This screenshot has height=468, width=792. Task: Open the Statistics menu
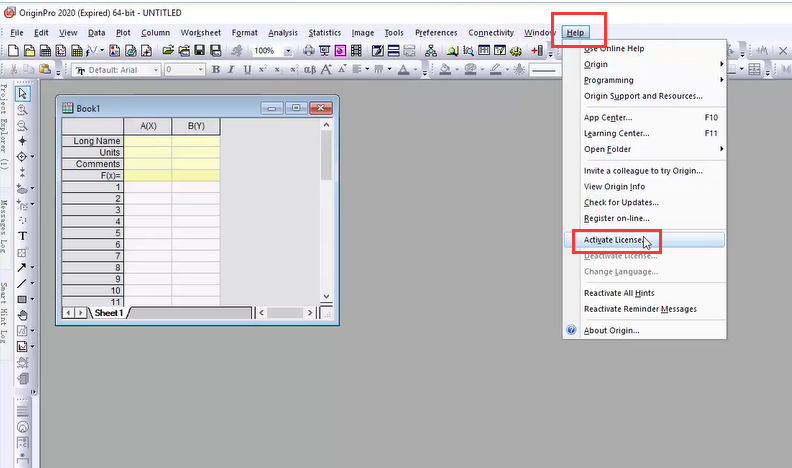point(324,32)
